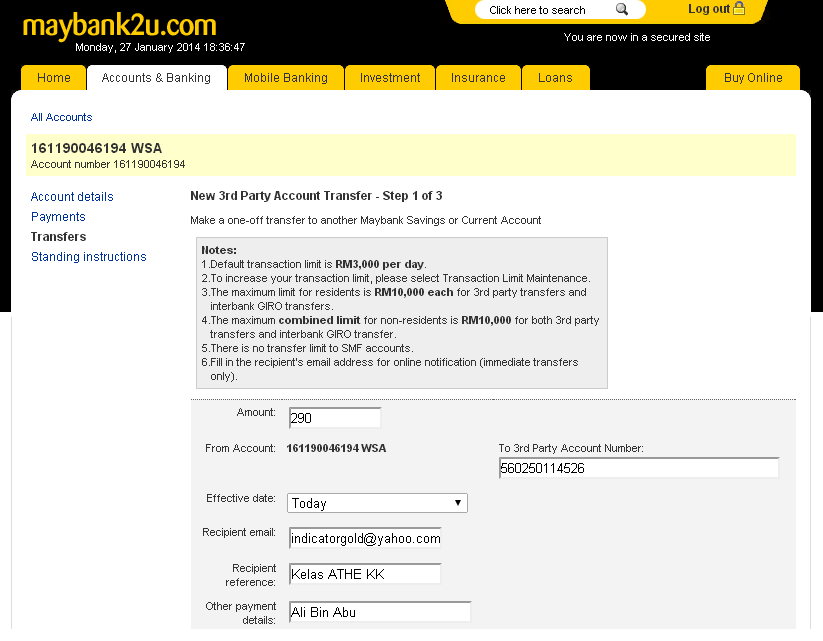Click 'You are now in a secured site'
Viewport: 823px width, 641px height.
tap(637, 37)
